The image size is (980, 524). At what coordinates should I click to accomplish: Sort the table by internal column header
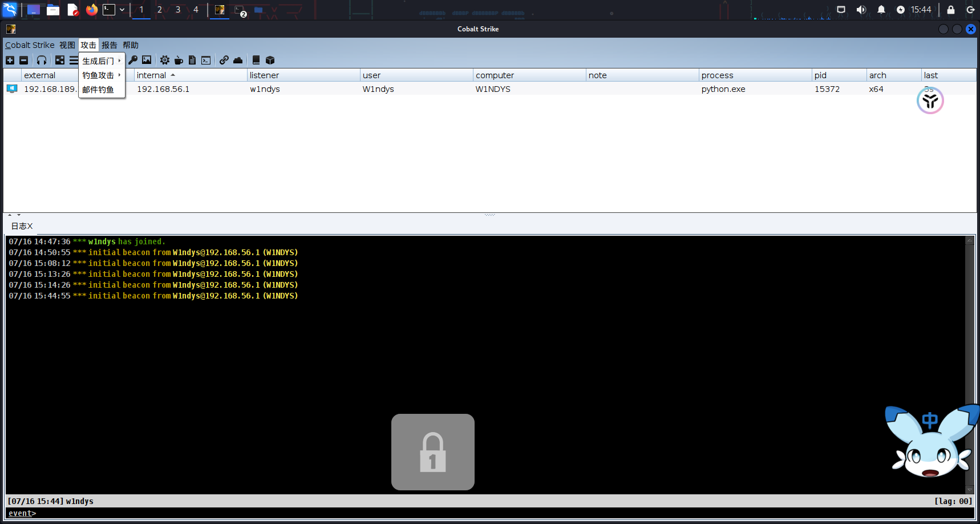[x=152, y=75]
